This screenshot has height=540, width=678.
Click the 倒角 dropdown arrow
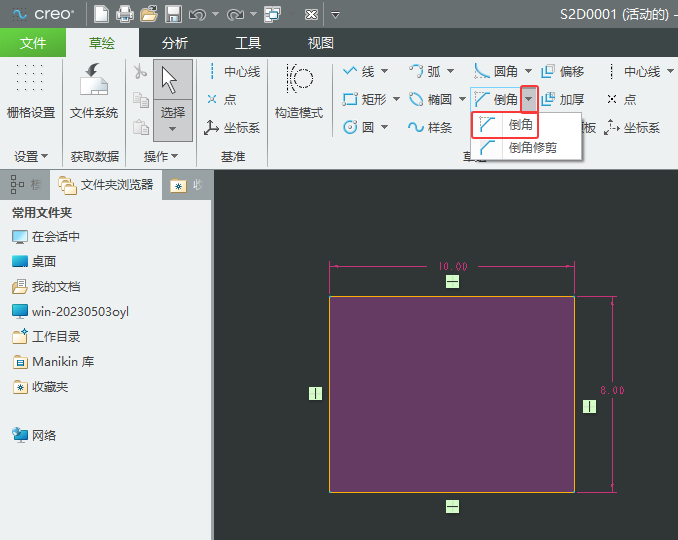click(529, 99)
